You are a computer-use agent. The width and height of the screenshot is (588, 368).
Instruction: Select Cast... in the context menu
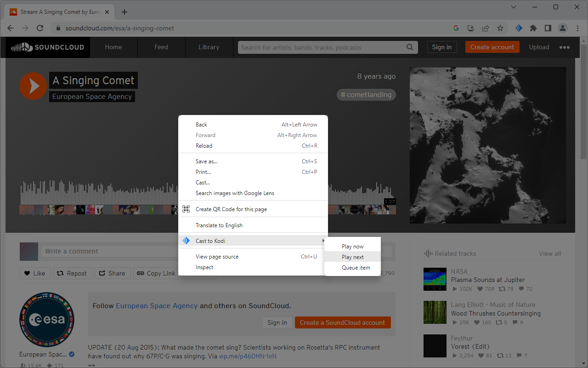click(x=253, y=183)
